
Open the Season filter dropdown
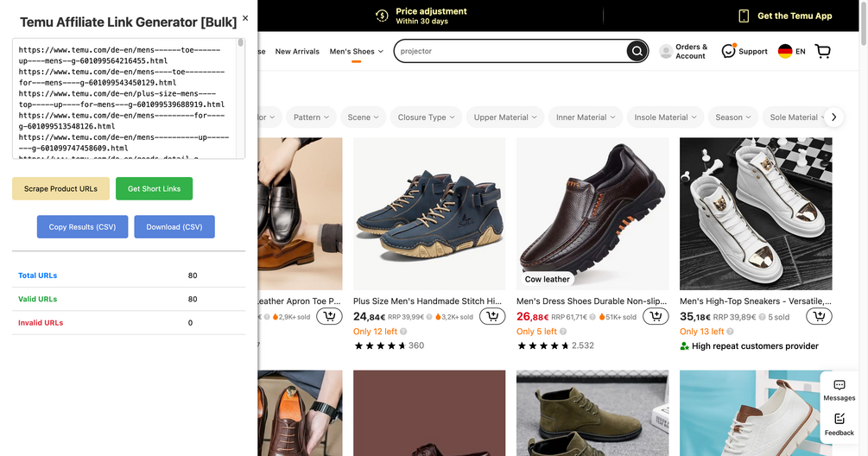(733, 117)
